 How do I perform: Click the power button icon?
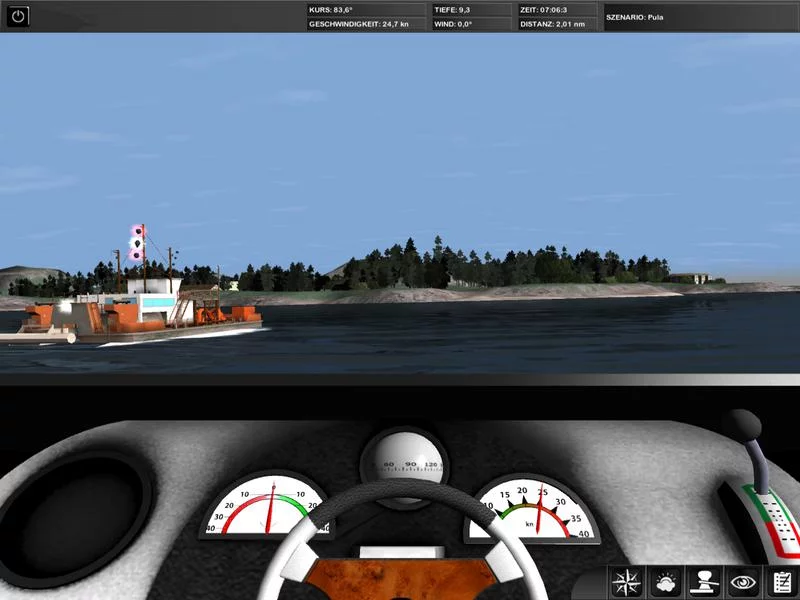coord(18,16)
